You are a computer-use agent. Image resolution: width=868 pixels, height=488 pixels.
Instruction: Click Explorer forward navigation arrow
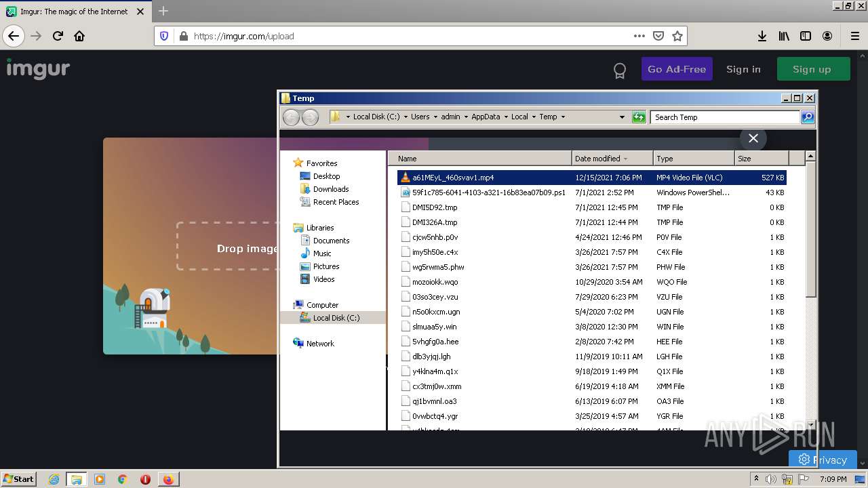click(x=310, y=117)
